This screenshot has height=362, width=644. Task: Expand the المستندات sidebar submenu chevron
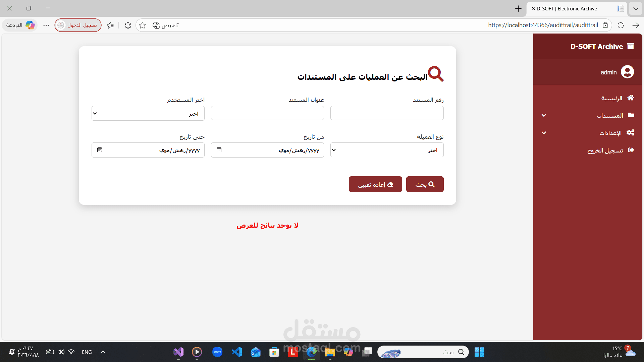[x=544, y=115]
